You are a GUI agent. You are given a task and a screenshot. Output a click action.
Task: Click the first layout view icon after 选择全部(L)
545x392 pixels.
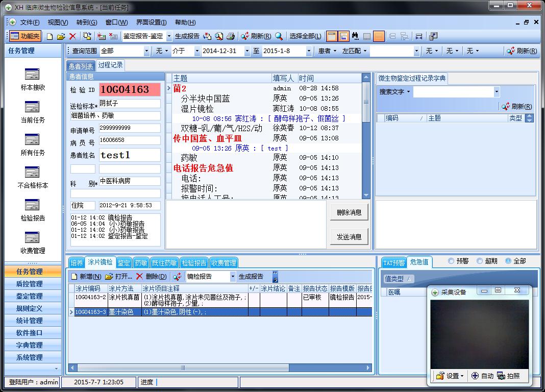[x=332, y=36]
